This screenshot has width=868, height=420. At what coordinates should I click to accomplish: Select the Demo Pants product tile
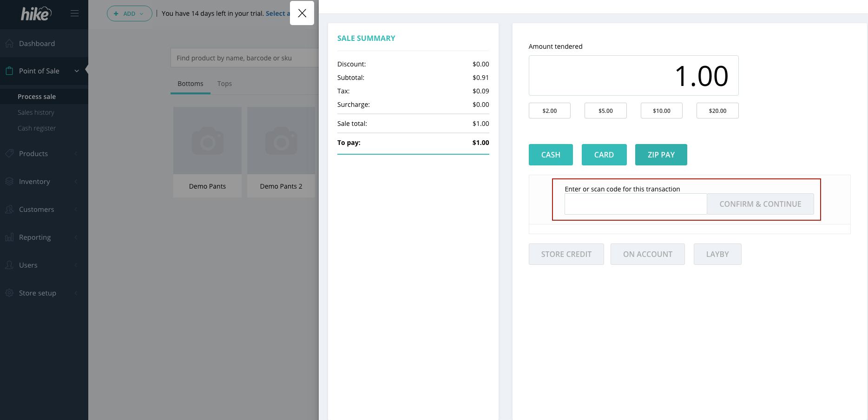click(x=207, y=152)
